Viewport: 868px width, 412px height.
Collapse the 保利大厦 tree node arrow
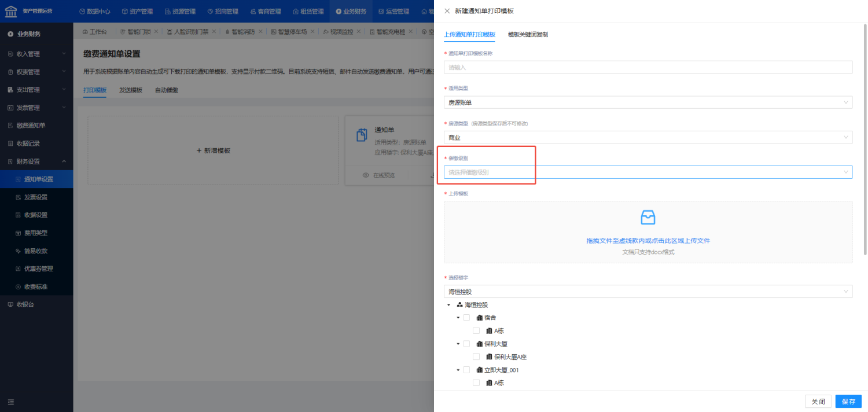(458, 344)
